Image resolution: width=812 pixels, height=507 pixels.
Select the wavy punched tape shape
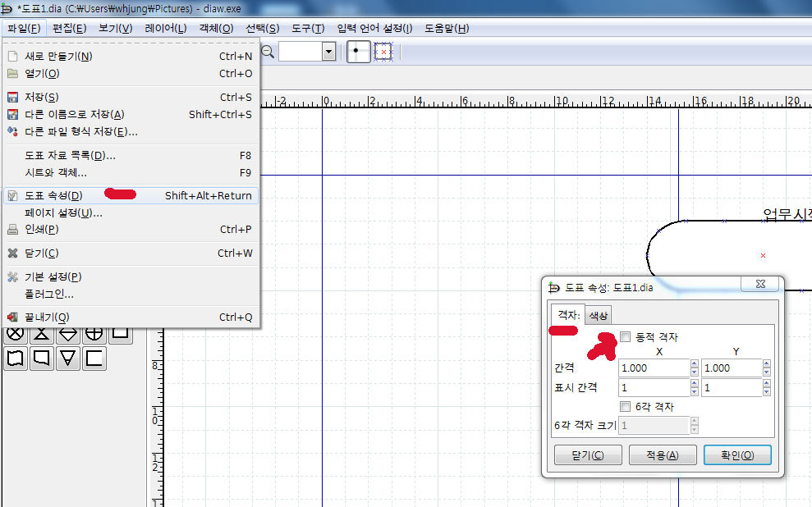[x=16, y=359]
